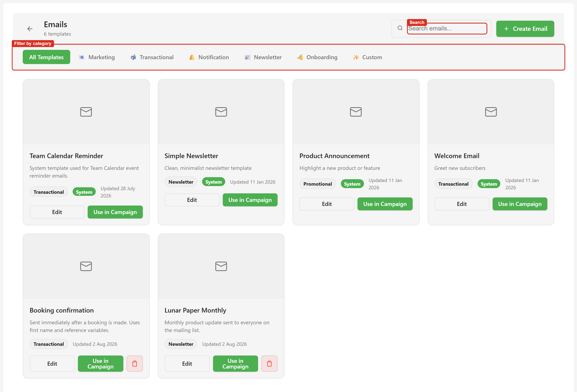Click the Team Calendar Reminder title
577x392 pixels.
click(x=66, y=156)
